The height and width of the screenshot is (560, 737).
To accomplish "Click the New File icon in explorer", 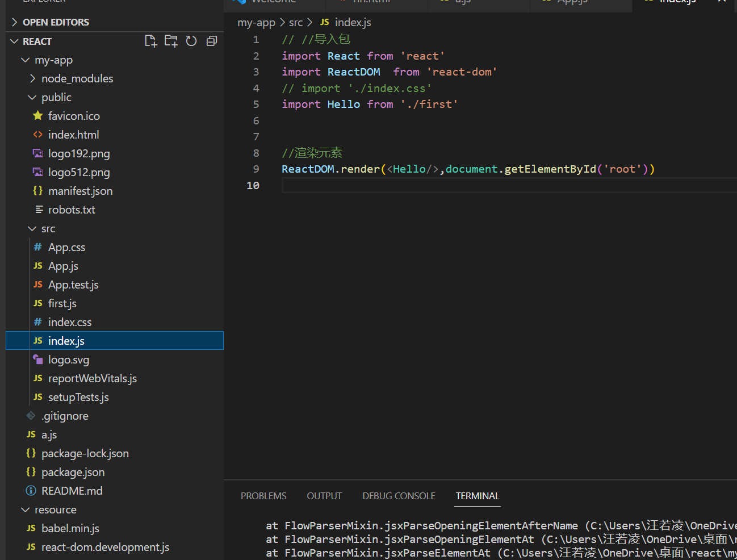I will point(150,41).
